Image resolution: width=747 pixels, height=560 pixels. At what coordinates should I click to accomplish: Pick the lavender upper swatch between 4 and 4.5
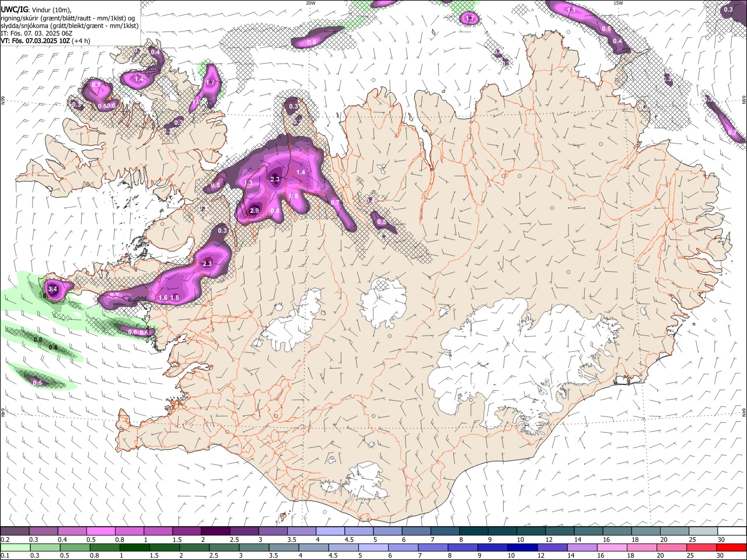point(330,531)
